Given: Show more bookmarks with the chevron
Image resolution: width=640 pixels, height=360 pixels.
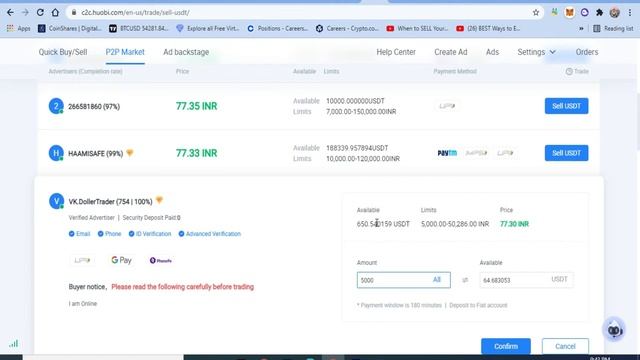Looking at the screenshot, I should 581,29.
